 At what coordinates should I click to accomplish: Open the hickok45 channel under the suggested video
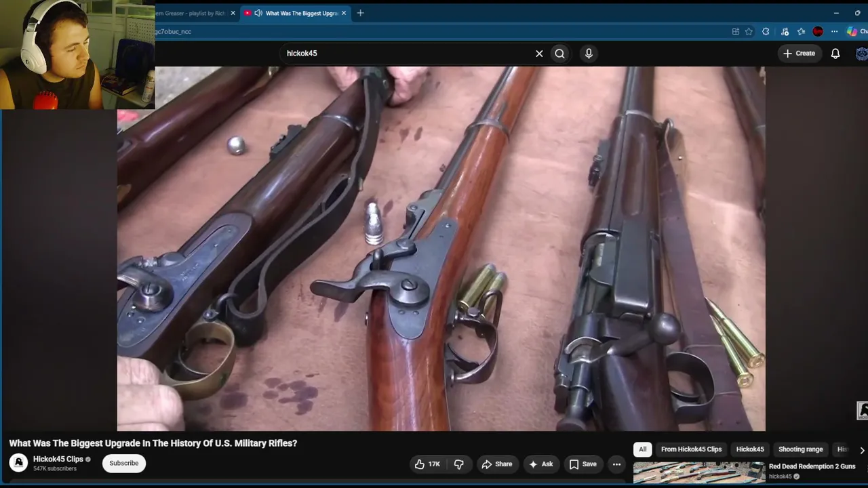point(781,476)
